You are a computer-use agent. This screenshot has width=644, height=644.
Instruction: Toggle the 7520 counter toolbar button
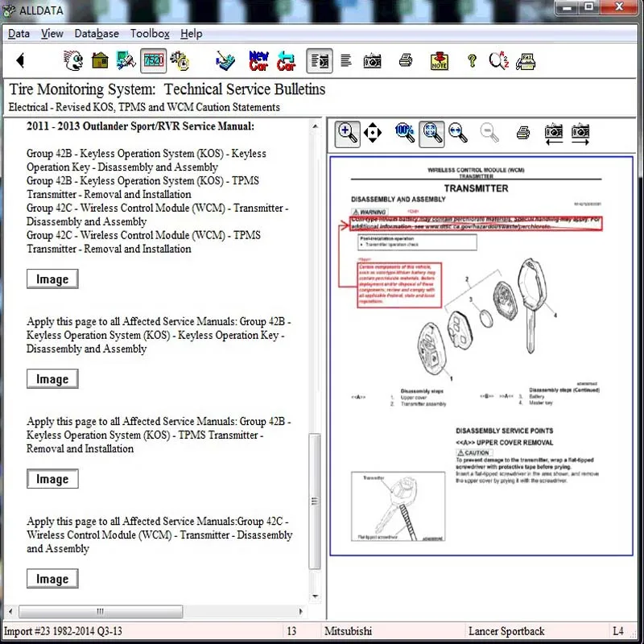153,61
